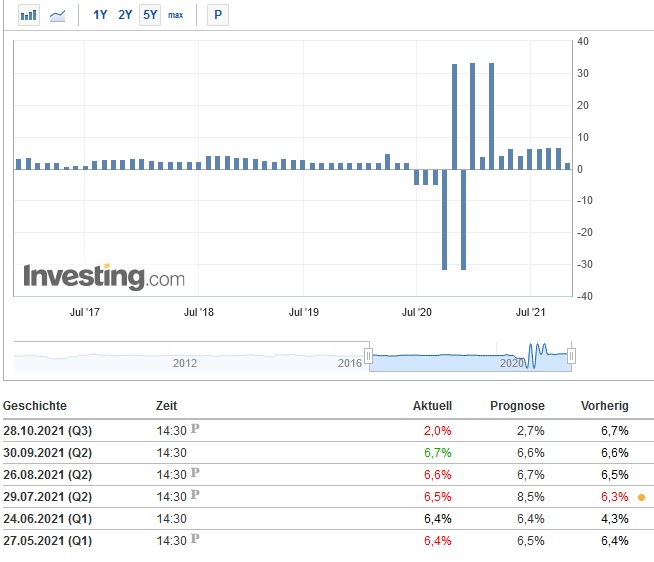Click orange revision dot beside 6,3%
The height and width of the screenshot is (562, 654).
tap(641, 496)
